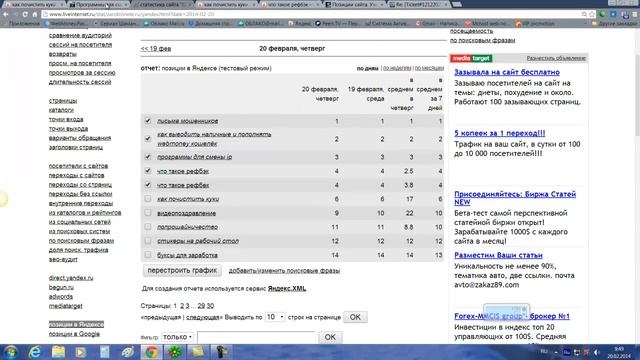Open the 'Разместим Ваши статьи' ad link
The height and width of the screenshot is (360, 640).
pyautogui.click(x=498, y=256)
